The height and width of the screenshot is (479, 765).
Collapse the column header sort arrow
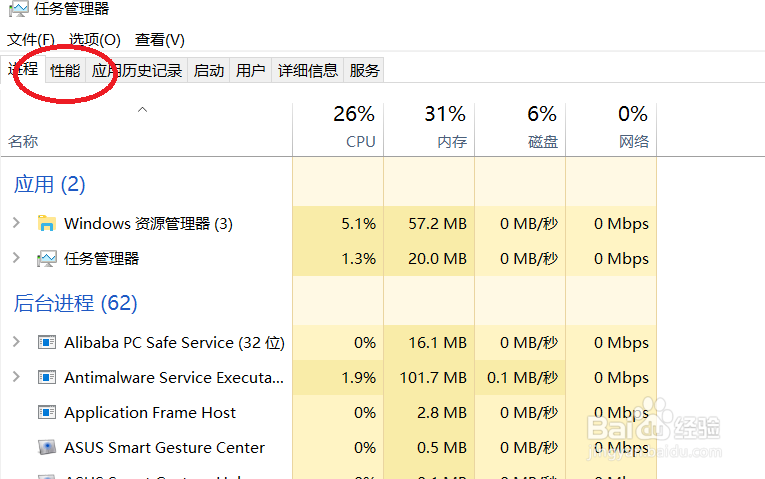tap(142, 110)
